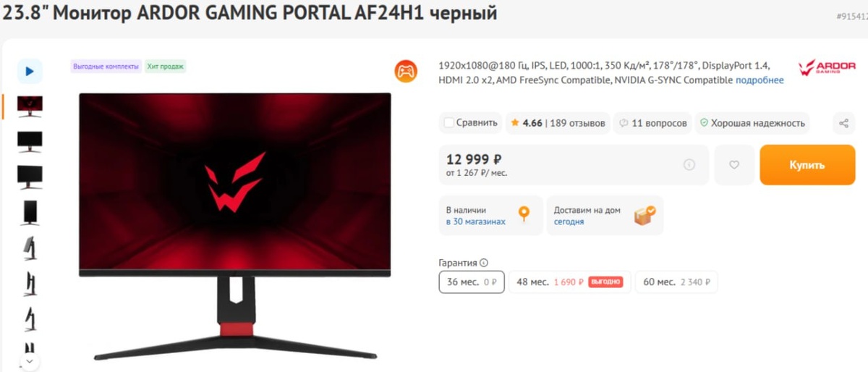Click the price info icon
The height and width of the screenshot is (372, 868).
[x=689, y=165]
